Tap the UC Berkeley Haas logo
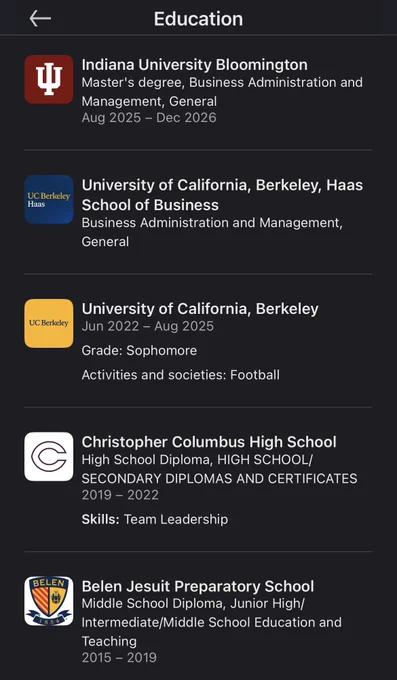Image resolution: width=397 pixels, height=680 pixels. (x=49, y=199)
